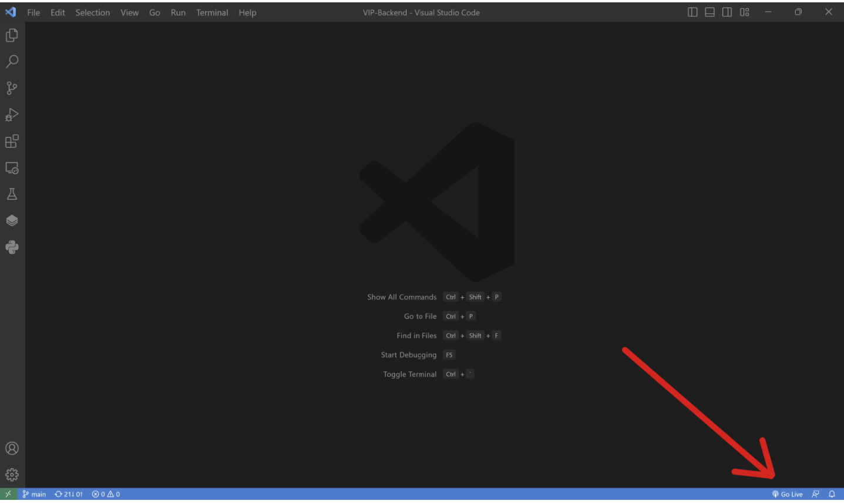844x504 pixels.
Task: Open the feedback icon in status bar
Action: point(815,494)
